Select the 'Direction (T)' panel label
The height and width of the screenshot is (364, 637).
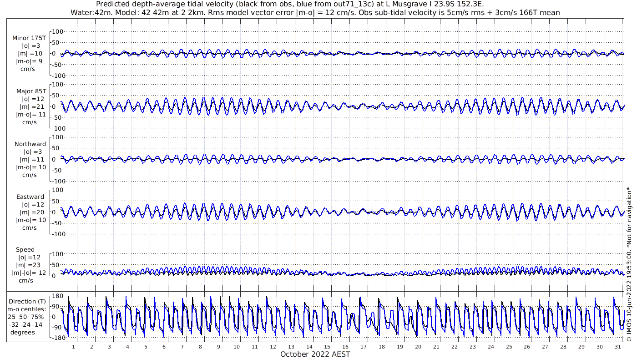[27, 301]
